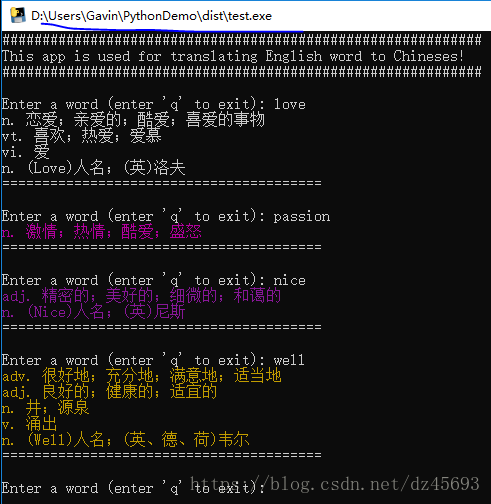Click the yellow 'adv. 很好地' translation line
Image resolution: width=491 pixels, height=504 pixels.
[x=141, y=376]
